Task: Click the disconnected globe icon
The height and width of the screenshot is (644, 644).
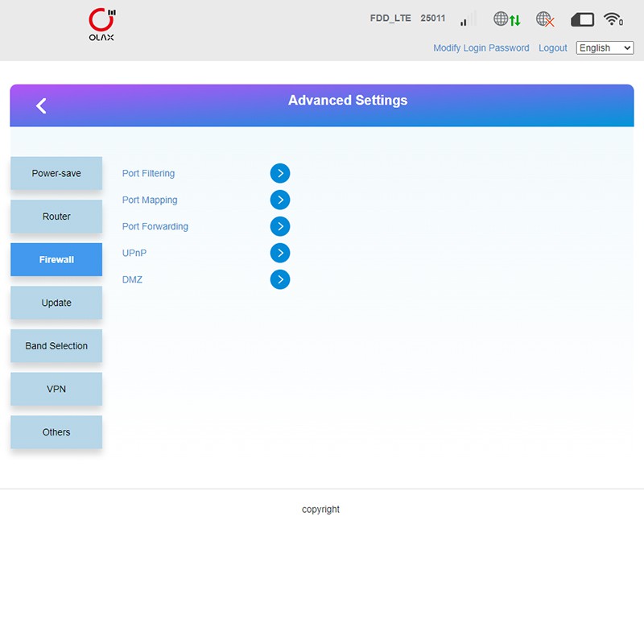Action: [x=546, y=19]
